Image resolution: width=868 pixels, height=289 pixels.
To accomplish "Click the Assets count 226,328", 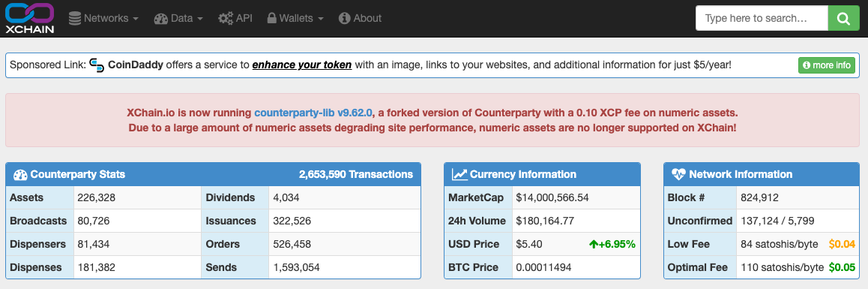I will [97, 198].
